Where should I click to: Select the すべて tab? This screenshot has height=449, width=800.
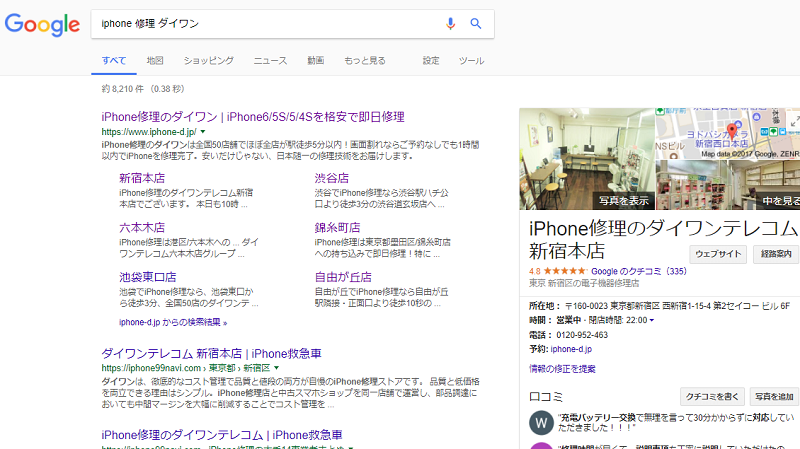click(x=114, y=61)
